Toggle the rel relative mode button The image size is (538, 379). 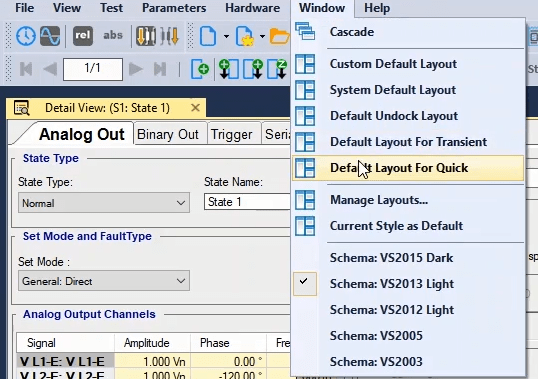point(83,36)
